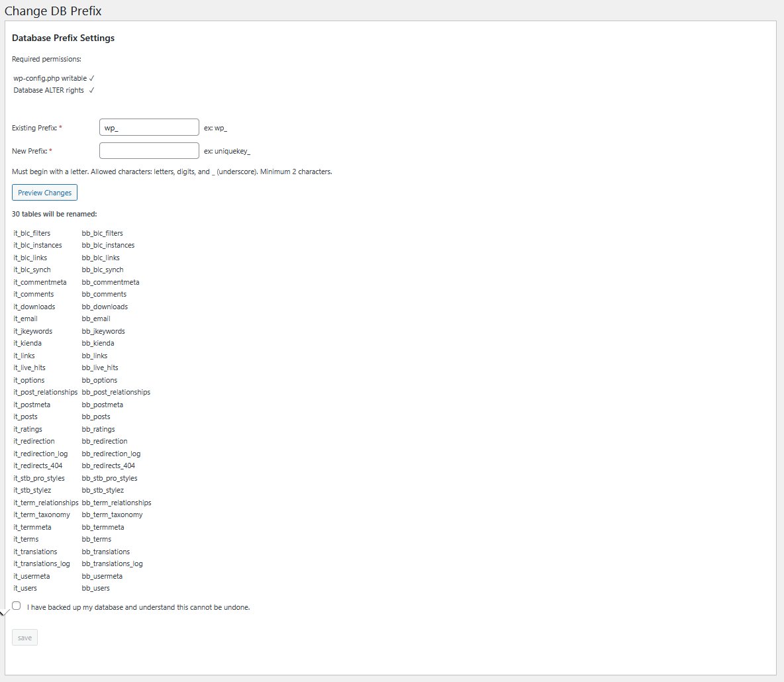Click the Database ALTER rights status line

click(x=54, y=90)
